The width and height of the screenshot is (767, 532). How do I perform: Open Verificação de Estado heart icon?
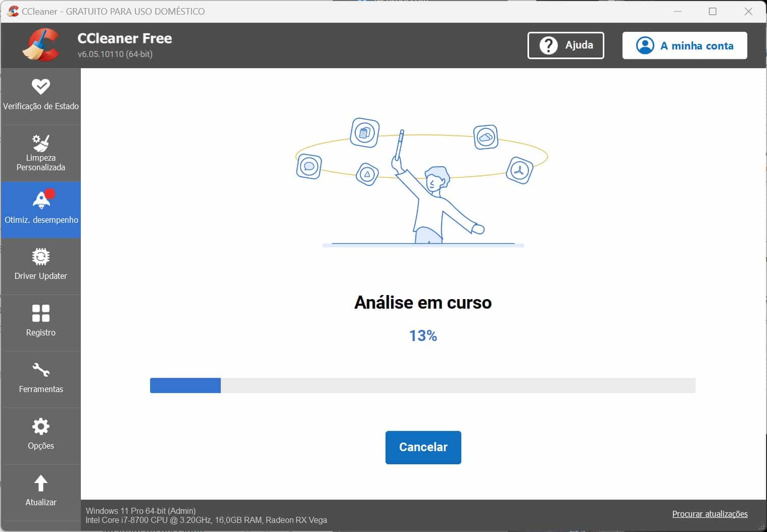click(40, 87)
